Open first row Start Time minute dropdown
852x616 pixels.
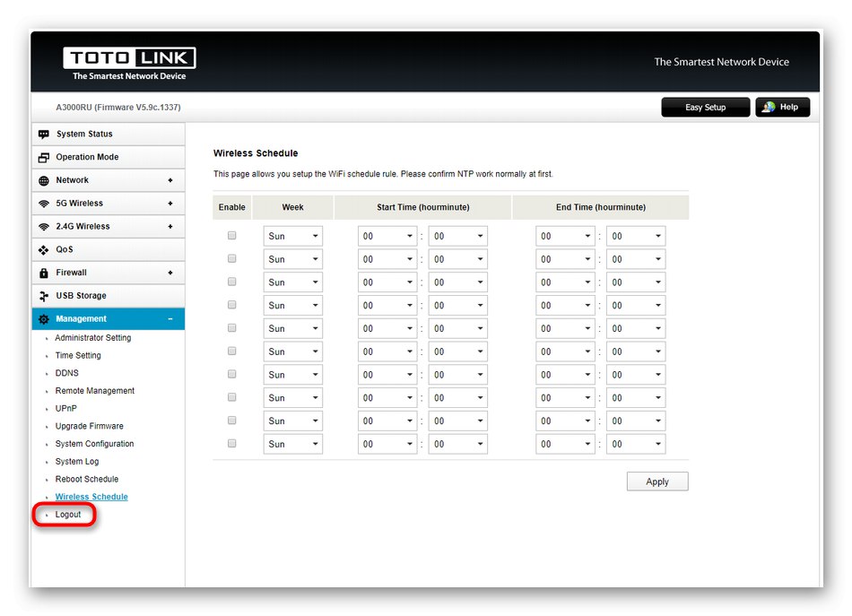(458, 237)
